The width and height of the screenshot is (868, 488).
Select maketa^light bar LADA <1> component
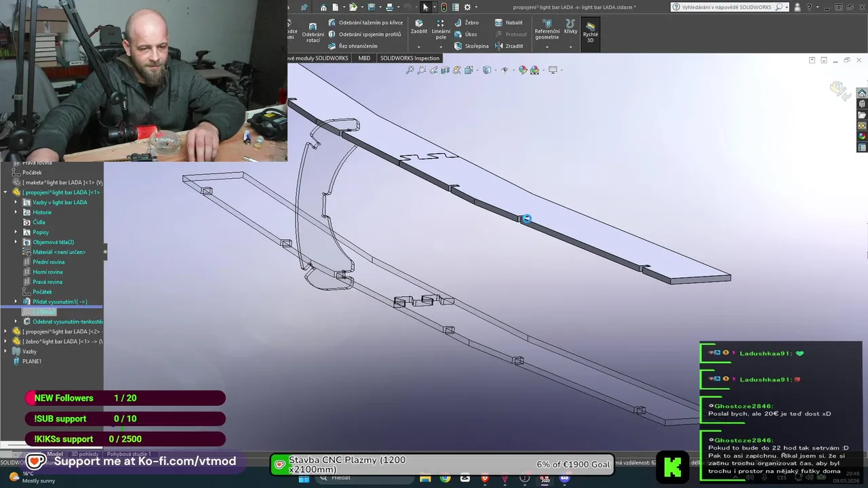click(x=58, y=182)
